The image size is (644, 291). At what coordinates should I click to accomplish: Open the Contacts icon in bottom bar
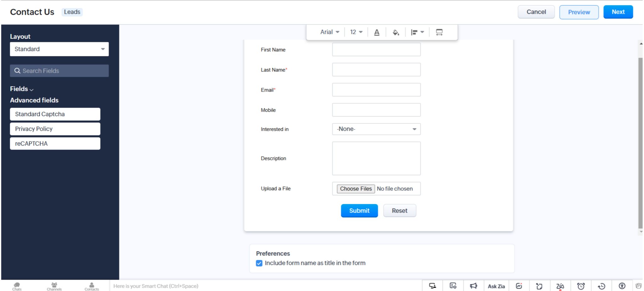(x=92, y=286)
